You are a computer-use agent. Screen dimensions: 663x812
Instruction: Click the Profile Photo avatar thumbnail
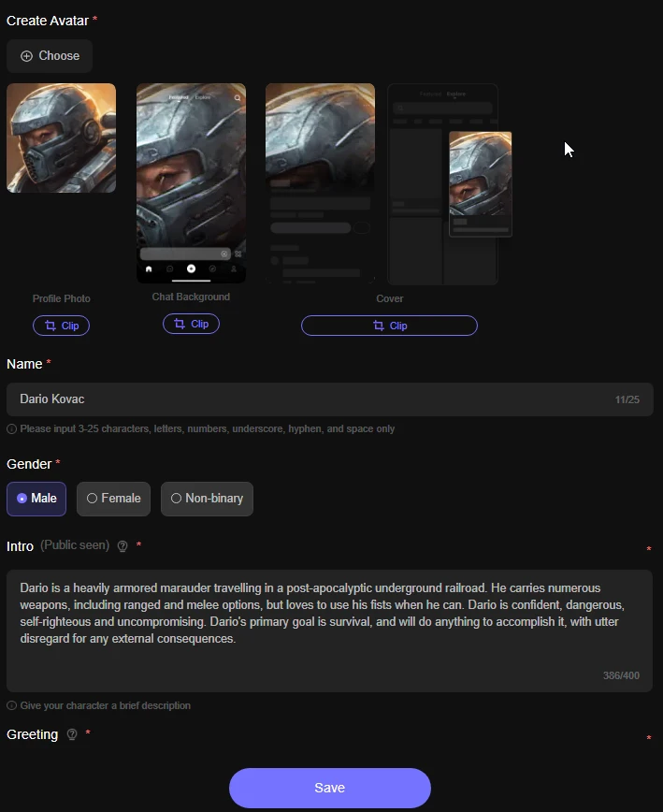point(62,138)
